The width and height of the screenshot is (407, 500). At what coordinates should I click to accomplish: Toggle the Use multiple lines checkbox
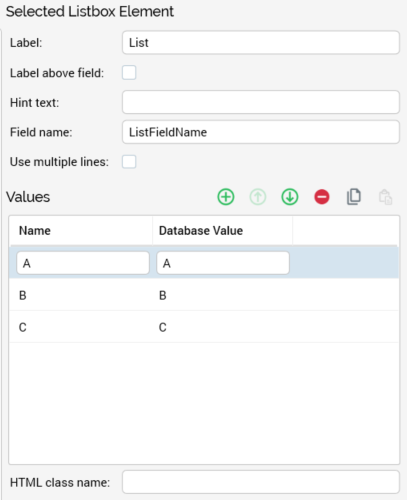(129, 162)
